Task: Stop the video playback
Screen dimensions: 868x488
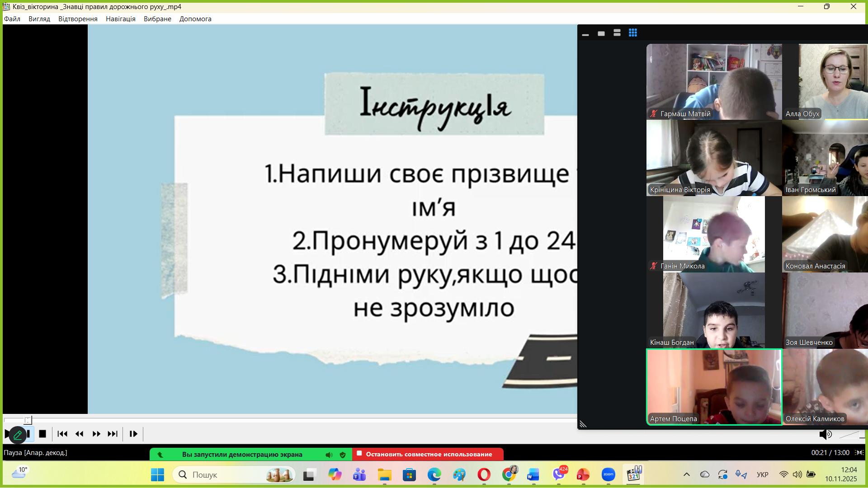Action: [42, 434]
